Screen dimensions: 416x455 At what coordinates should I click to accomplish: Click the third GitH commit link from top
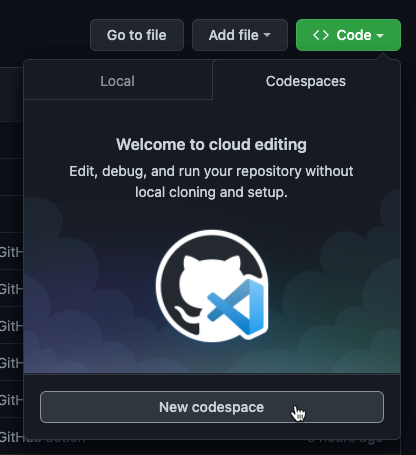click(x=11, y=326)
